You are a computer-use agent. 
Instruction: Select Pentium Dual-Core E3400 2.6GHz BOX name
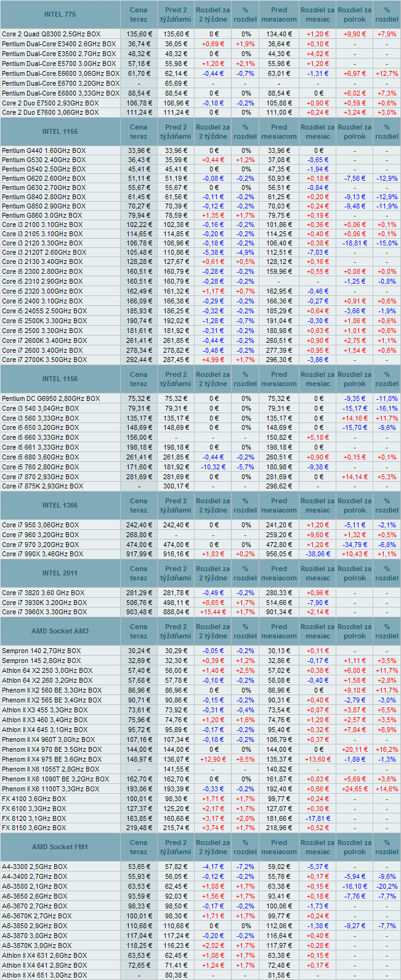click(59, 44)
